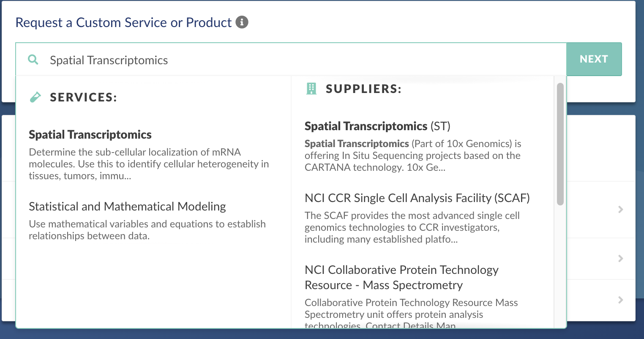Select Statistical and Mathematical Modeling service

(x=127, y=207)
